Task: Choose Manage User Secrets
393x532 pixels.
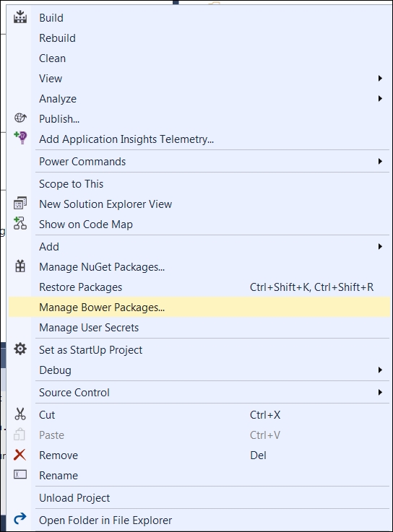Action: pyautogui.click(x=199, y=328)
